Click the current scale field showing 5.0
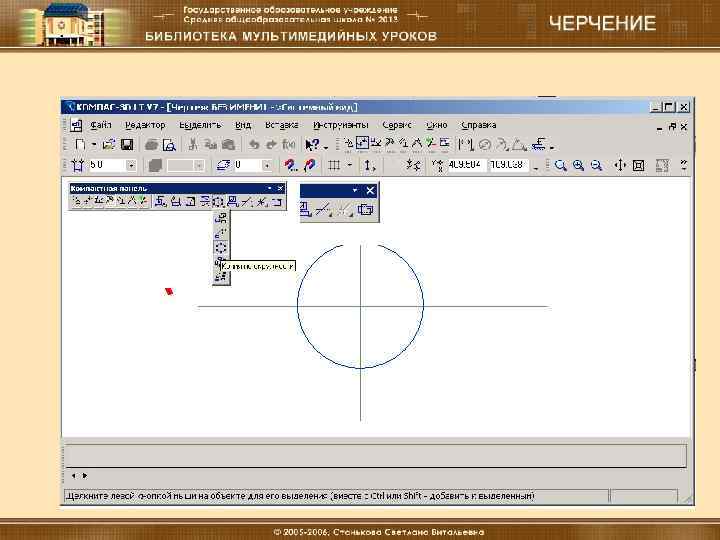 (107, 165)
